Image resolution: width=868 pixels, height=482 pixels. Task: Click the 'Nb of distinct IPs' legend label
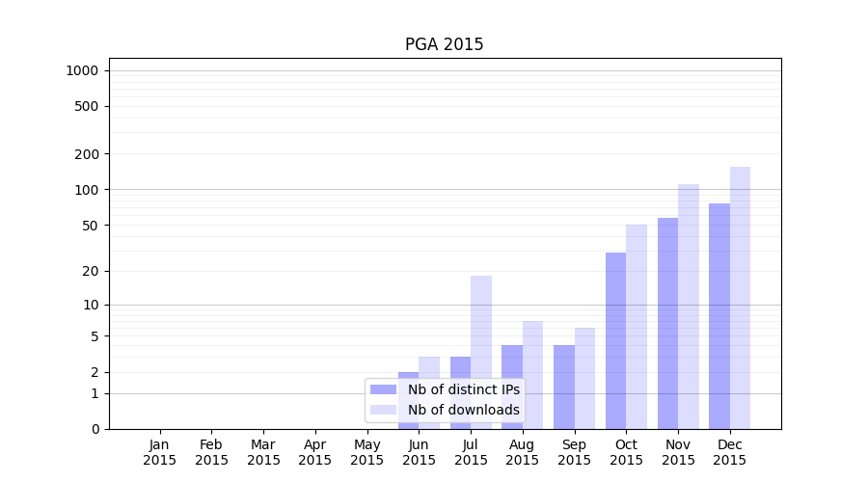pos(463,389)
